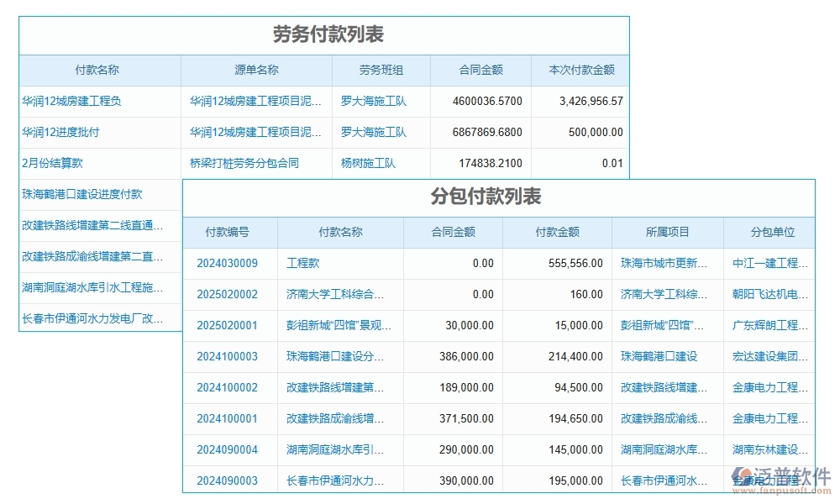Open payment record 2024030009
Screen dimensions: 840x504
(228, 263)
